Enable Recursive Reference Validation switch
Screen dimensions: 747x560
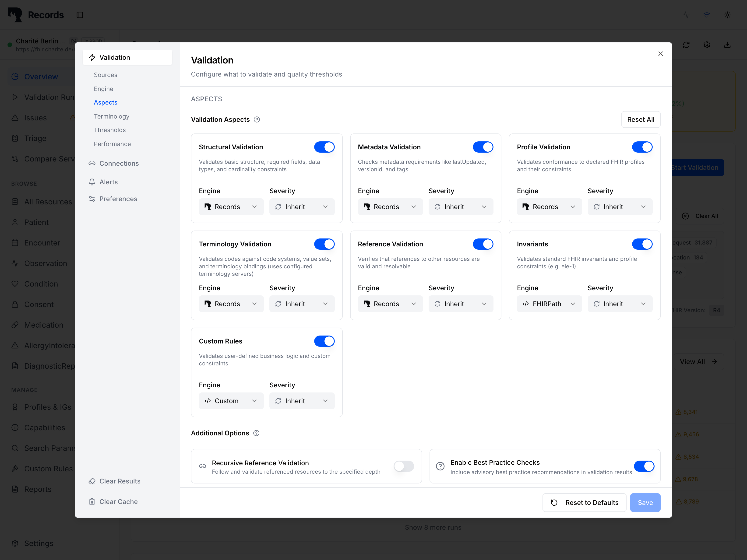[404, 466]
